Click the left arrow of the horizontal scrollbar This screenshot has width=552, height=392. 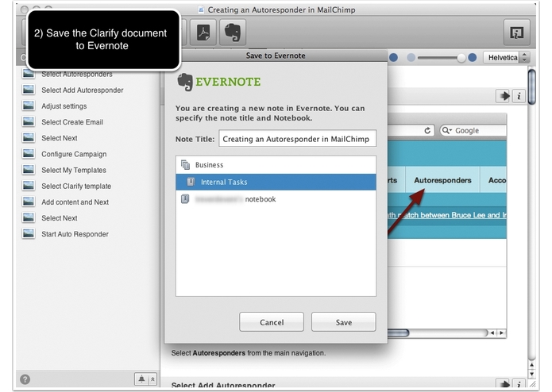pyautogui.click(x=493, y=332)
